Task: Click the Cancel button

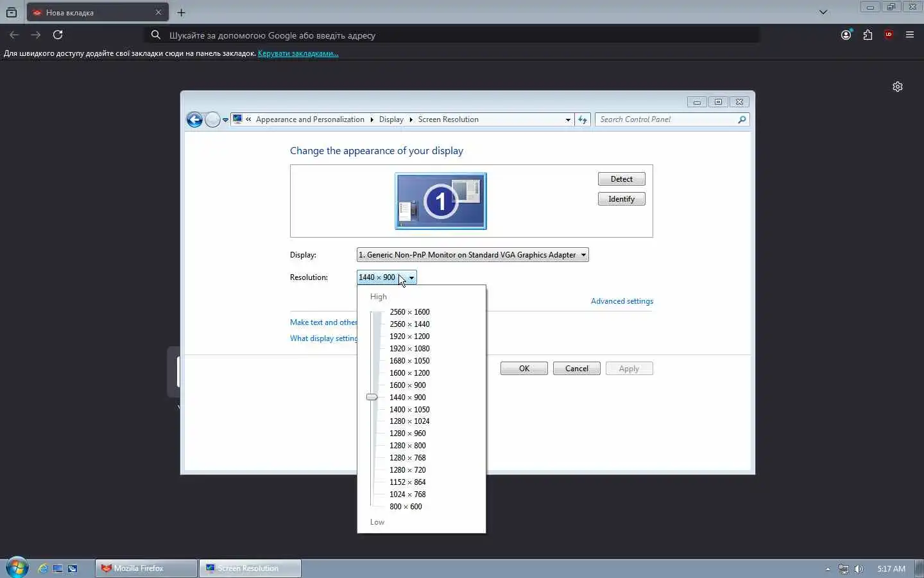Action: 576,369
